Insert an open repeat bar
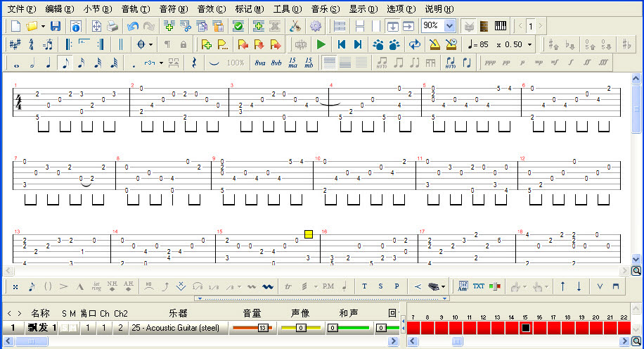The width and height of the screenshot is (644, 349). 69,44
